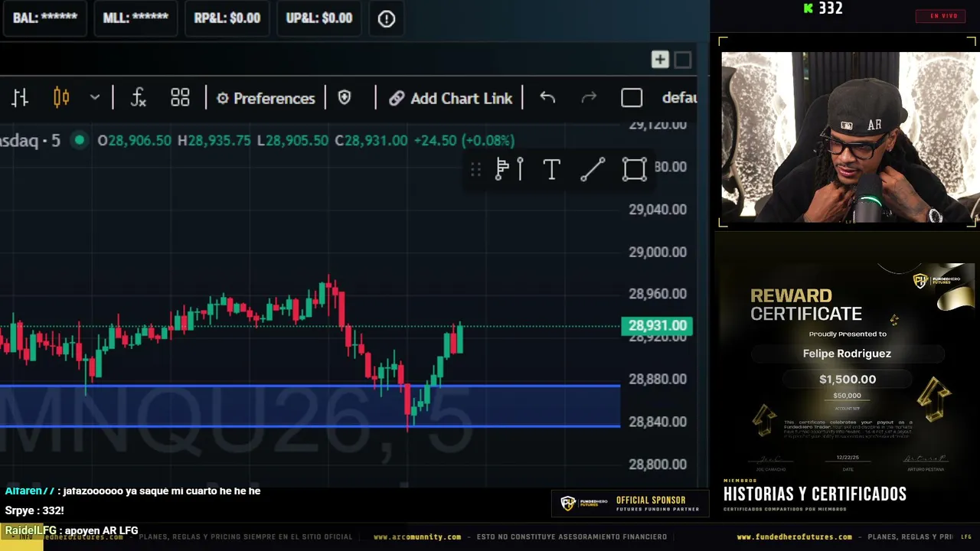Image resolution: width=980 pixels, height=551 pixels.
Task: Click the viewer count 332
Action: click(x=831, y=8)
